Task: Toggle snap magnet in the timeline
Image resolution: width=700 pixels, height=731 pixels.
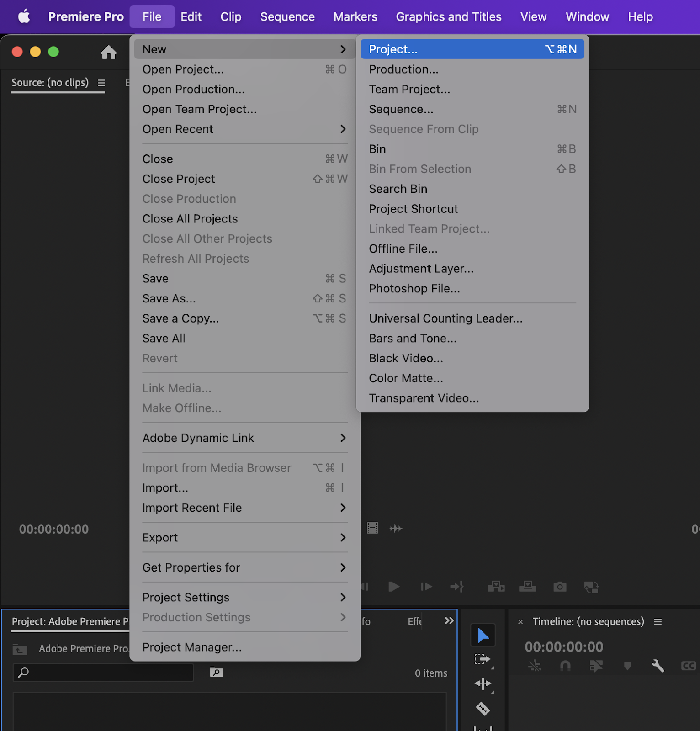Action: coord(565,666)
